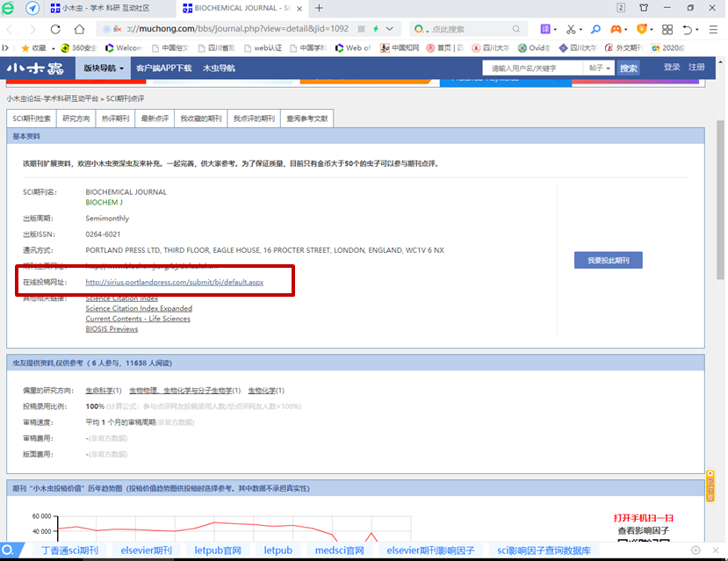Click the 搜索 search button

pyautogui.click(x=628, y=68)
